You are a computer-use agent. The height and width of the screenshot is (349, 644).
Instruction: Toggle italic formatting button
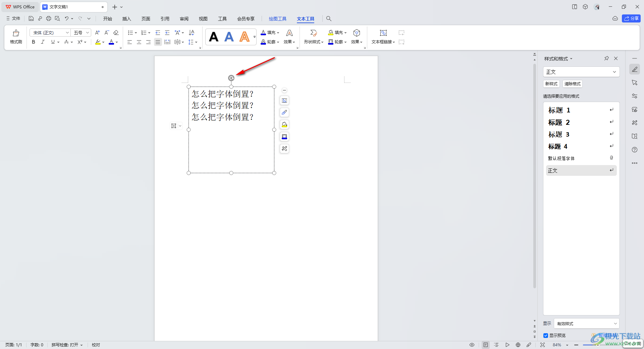pyautogui.click(x=43, y=42)
